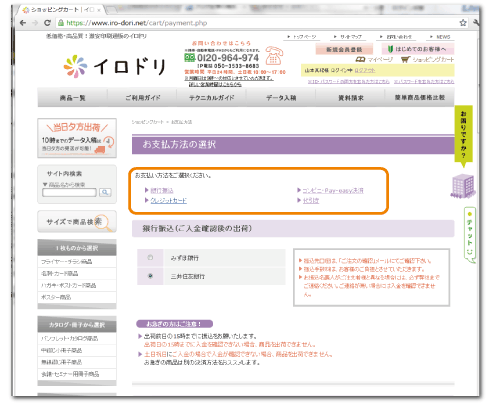This screenshot has width=490, height=406.
Task: Click the beginner leaf mark icon
Action: pyautogui.click(x=390, y=49)
